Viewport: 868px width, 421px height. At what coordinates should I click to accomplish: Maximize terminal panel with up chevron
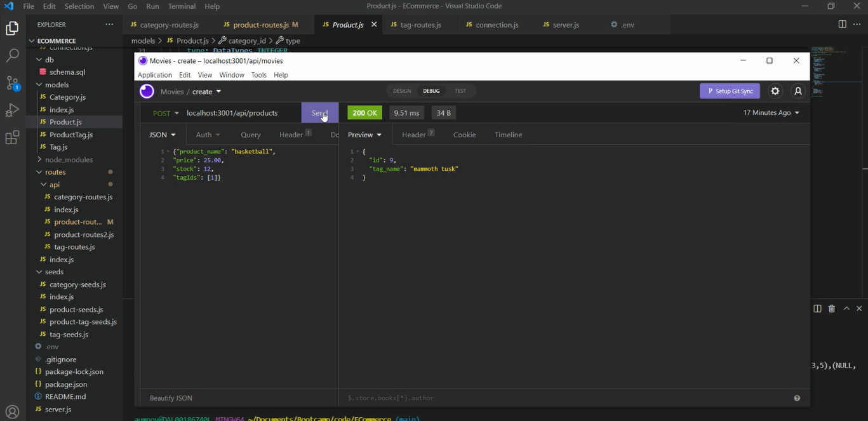pyautogui.click(x=846, y=308)
